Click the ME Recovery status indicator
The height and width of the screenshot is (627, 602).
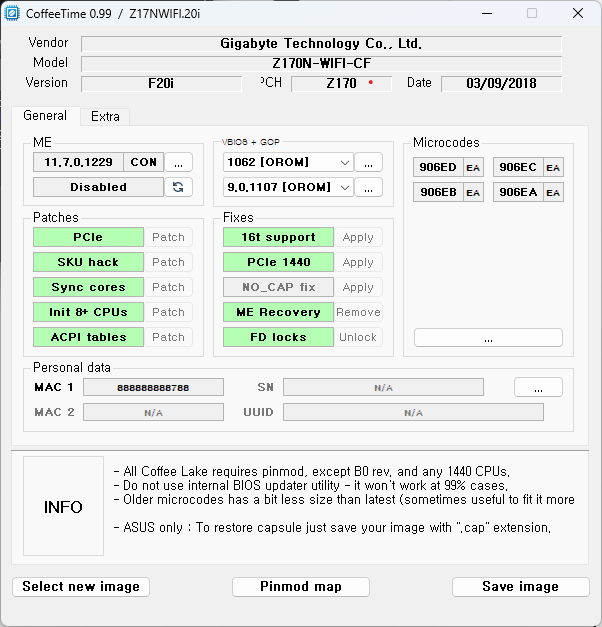(x=278, y=312)
